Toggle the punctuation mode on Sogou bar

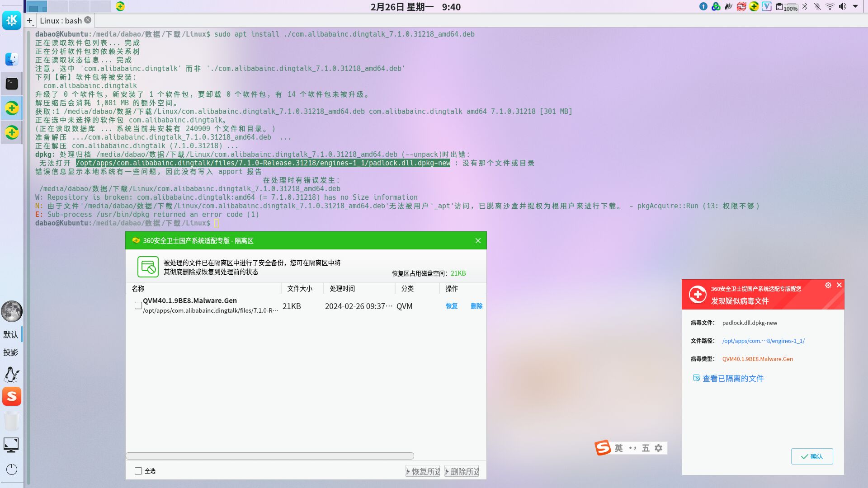click(632, 448)
